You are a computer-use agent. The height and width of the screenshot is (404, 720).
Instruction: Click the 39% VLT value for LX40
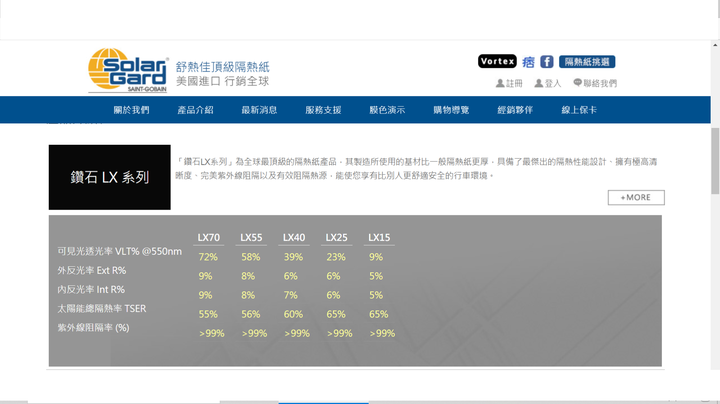tap(293, 257)
